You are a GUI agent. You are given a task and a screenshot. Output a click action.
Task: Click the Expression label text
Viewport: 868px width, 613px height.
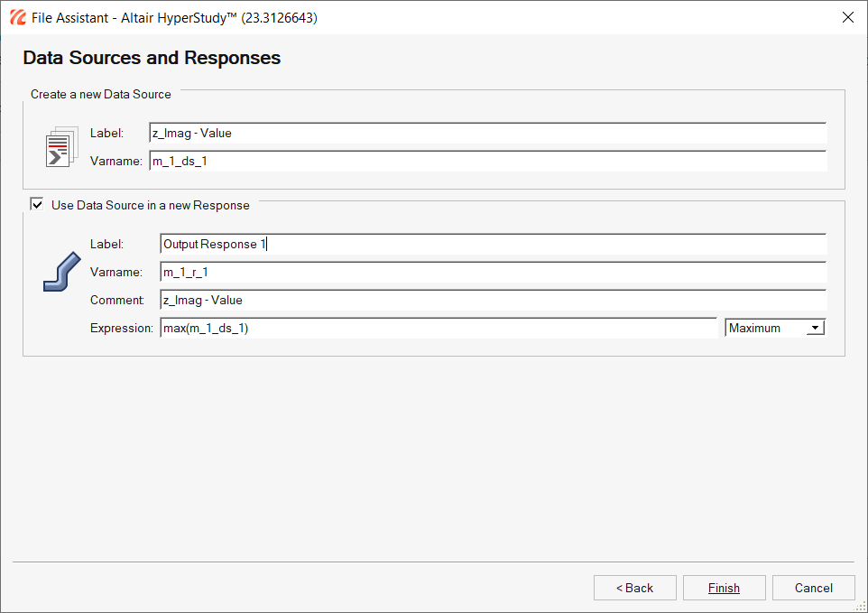[x=121, y=328]
